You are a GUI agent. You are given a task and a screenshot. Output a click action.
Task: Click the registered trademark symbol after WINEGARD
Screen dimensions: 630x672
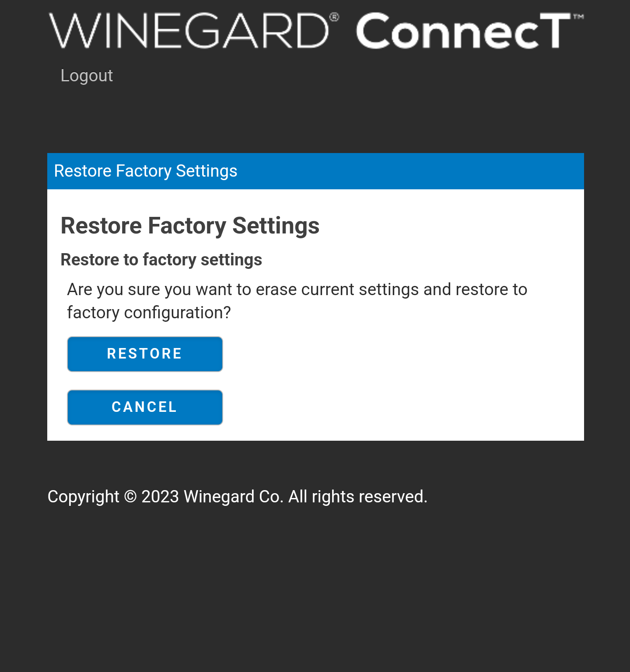(334, 17)
